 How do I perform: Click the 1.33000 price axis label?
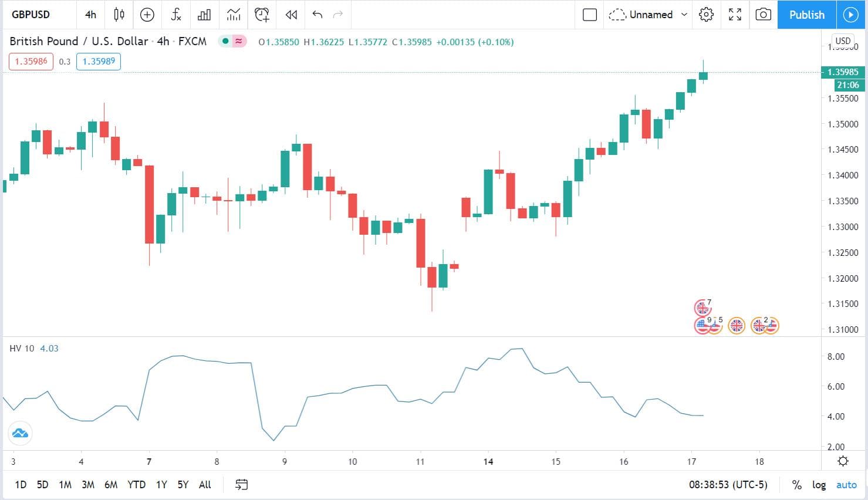843,227
